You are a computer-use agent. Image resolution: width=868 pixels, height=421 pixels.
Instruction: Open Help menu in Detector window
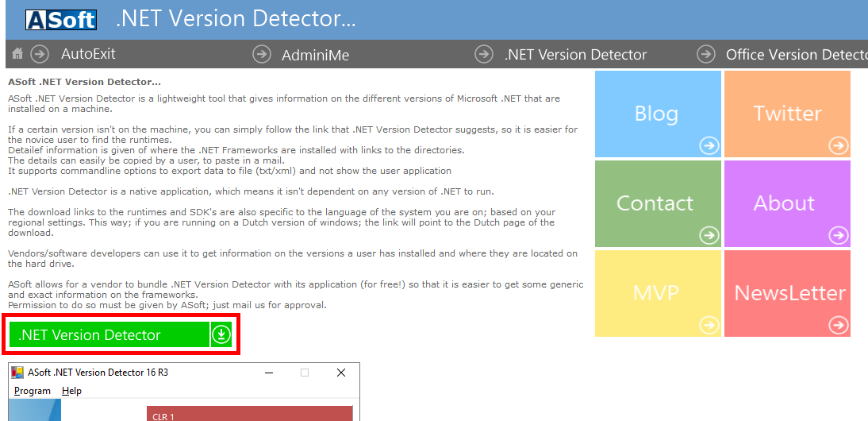[72, 391]
